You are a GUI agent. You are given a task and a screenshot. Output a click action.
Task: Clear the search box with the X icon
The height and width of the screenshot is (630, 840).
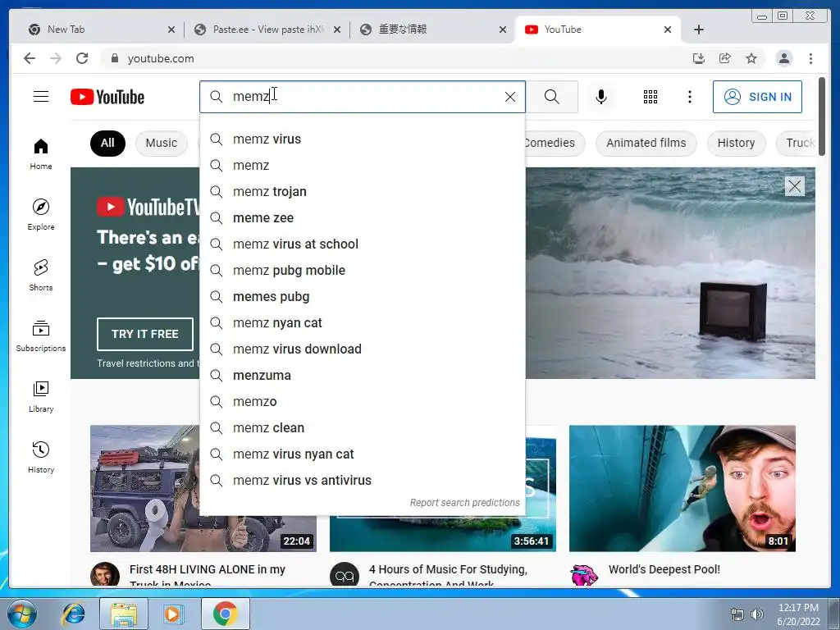510,97
